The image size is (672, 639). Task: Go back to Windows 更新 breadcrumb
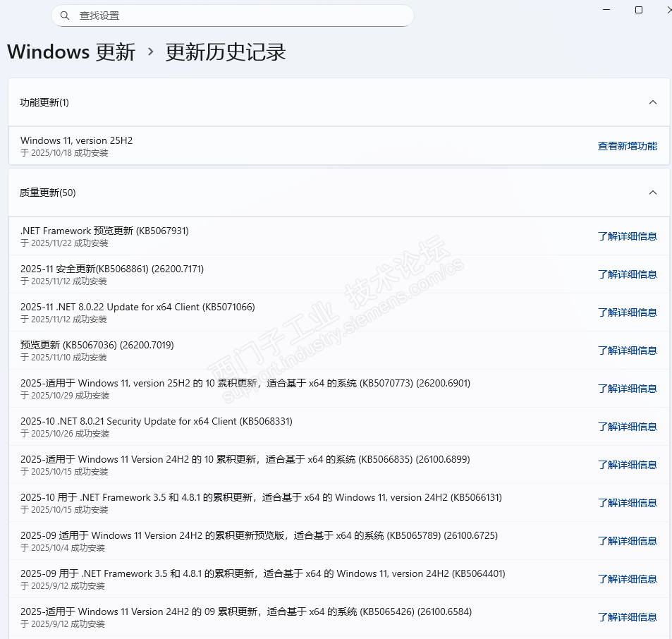pyautogui.click(x=71, y=52)
